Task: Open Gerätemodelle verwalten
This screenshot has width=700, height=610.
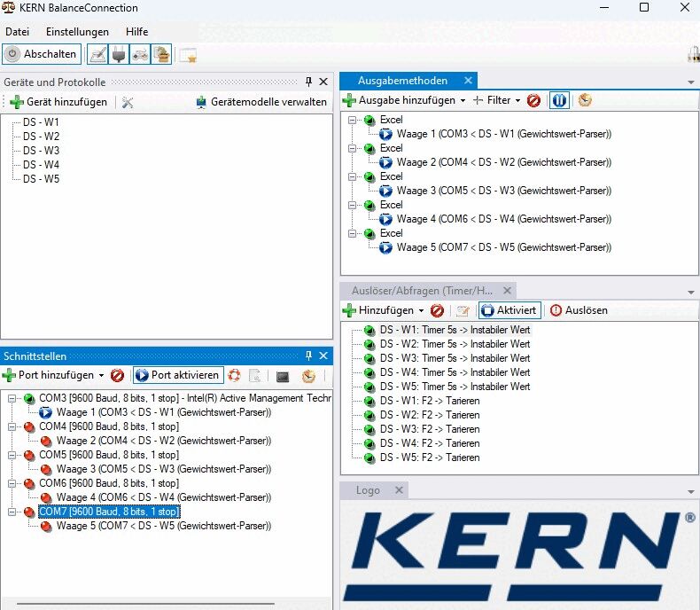Action: [x=261, y=102]
